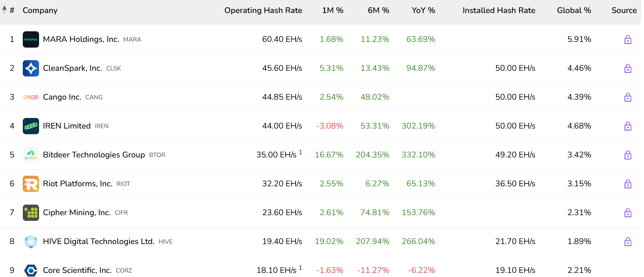Image resolution: width=644 pixels, height=277 pixels.
Task: Sort by rank number arrow
Action: [x=4, y=10]
